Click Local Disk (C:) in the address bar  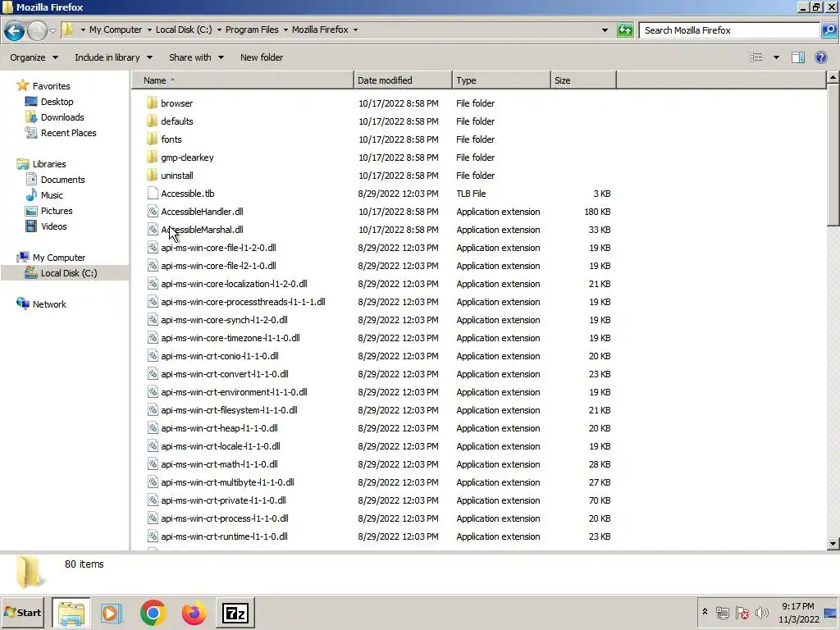tap(184, 30)
